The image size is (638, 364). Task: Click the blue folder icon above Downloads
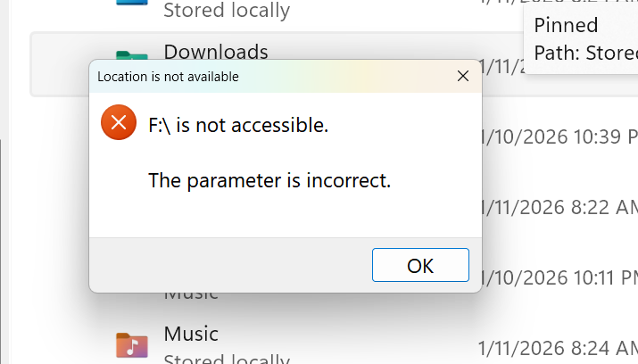[x=131, y=3]
